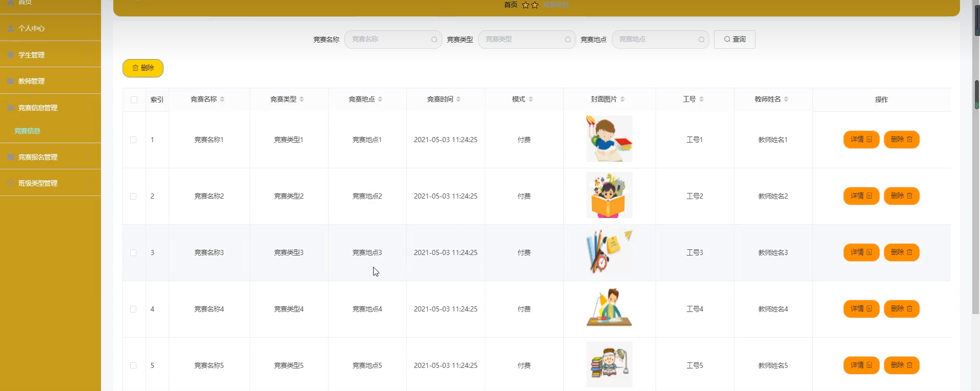Open 详情 for row 竞赛名称4
This screenshot has height=391, width=980.
point(862,309)
